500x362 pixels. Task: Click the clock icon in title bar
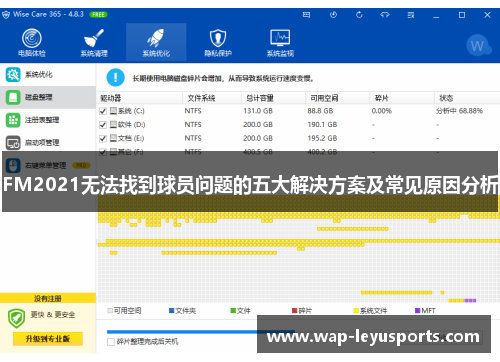click(x=333, y=15)
